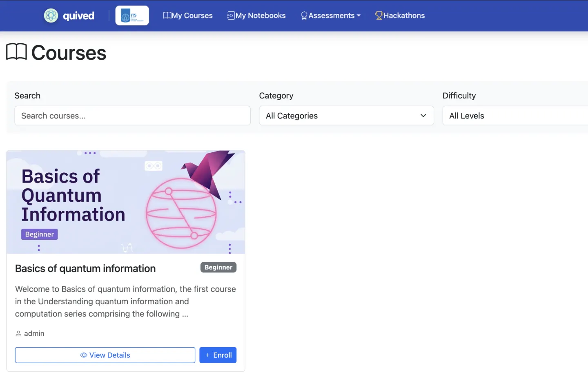
Task: Click the eye icon in View Details
Action: click(x=84, y=355)
